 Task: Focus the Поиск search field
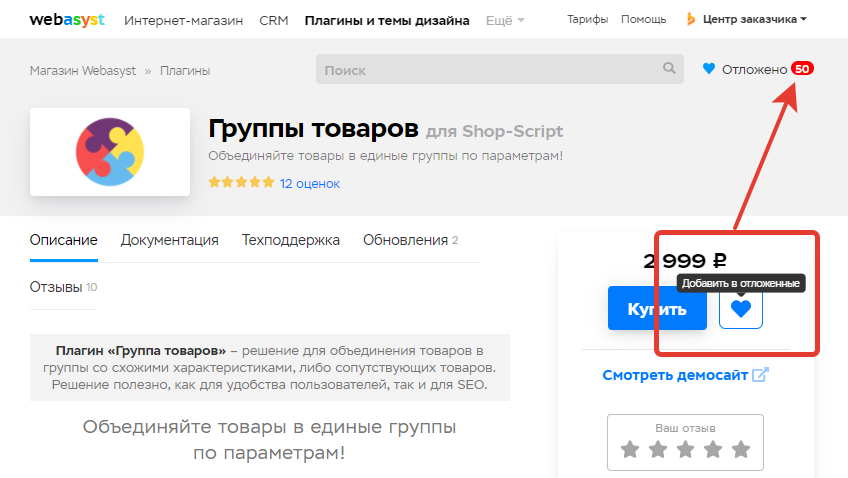pyautogui.click(x=500, y=69)
